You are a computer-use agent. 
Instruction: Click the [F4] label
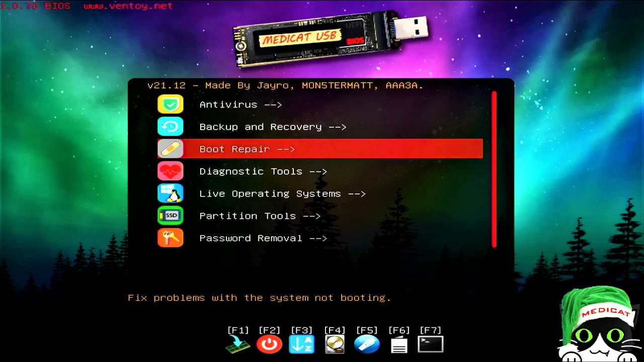[x=335, y=330]
